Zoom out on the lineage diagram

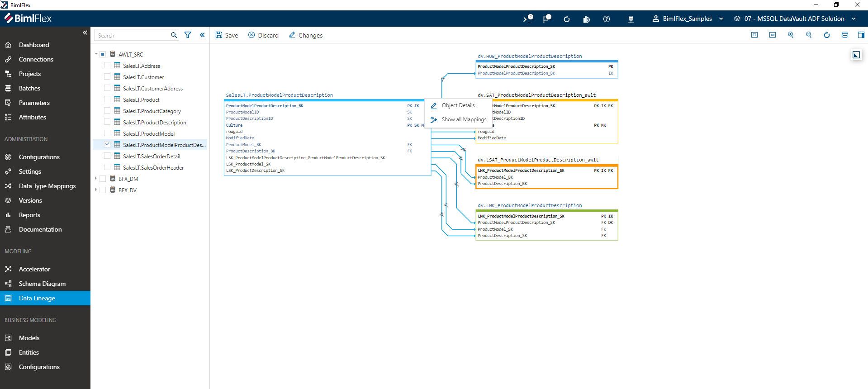(809, 35)
